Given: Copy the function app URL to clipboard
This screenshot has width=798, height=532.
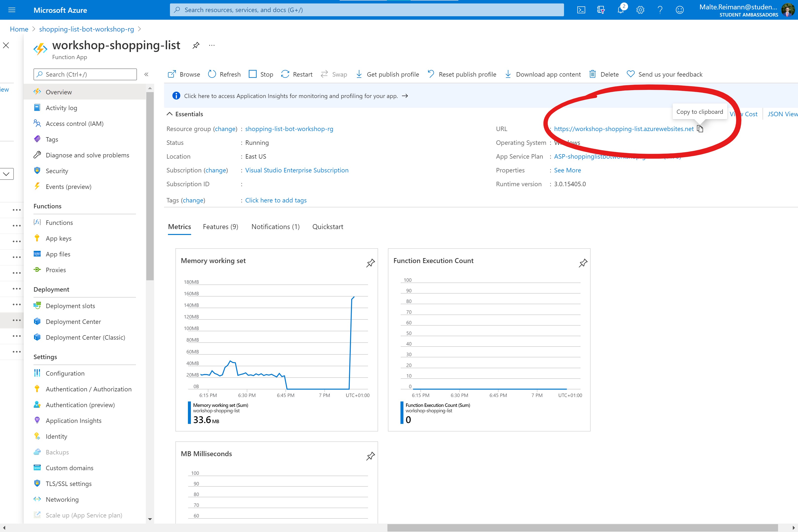Looking at the screenshot, I should [700, 129].
